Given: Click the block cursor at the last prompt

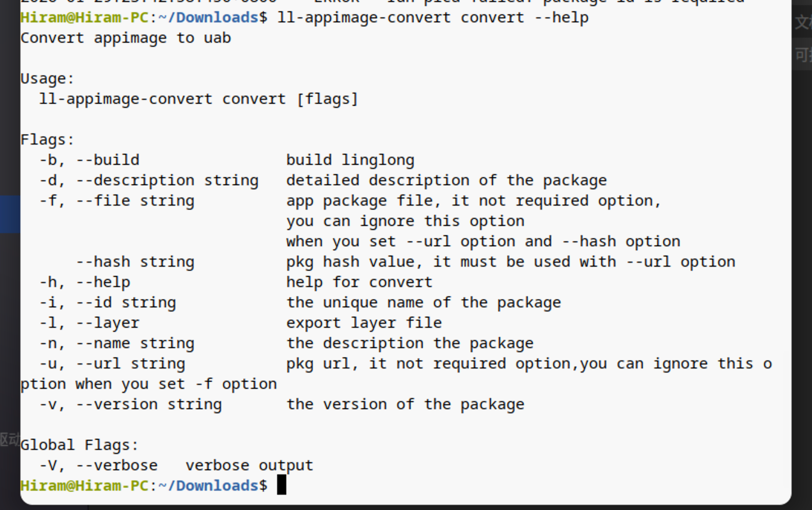Looking at the screenshot, I should 281,485.
